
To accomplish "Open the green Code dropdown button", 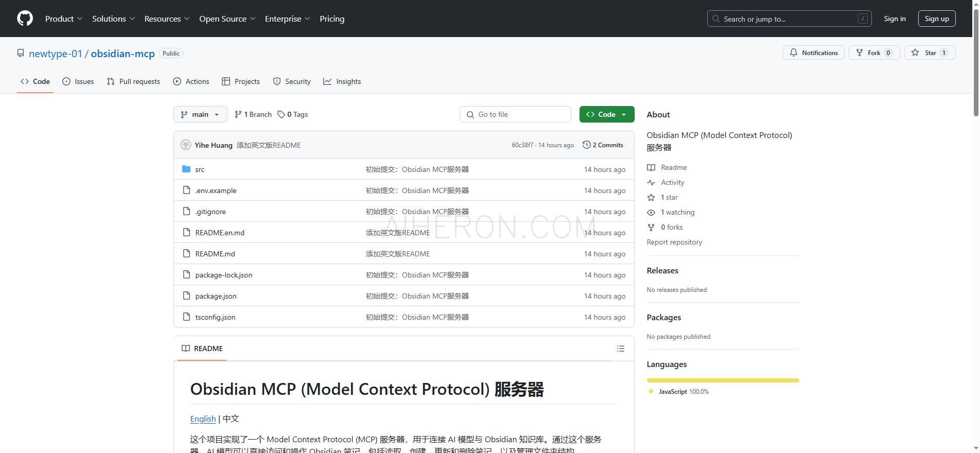I will click(x=606, y=114).
